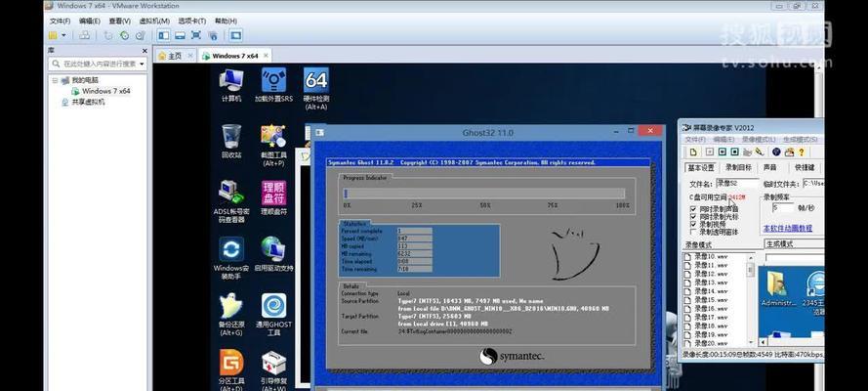Toggle 录制视频 checkbox
The height and width of the screenshot is (391, 868).
(x=693, y=224)
